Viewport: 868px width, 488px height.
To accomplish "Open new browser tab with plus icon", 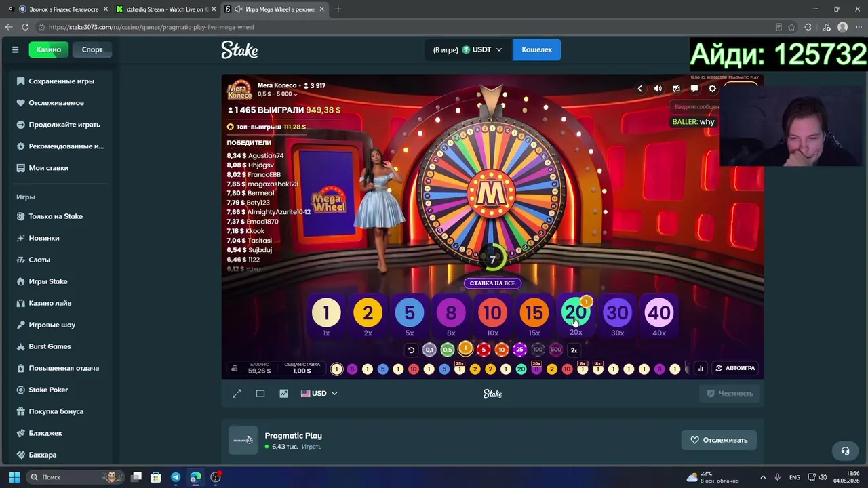I will click(338, 9).
